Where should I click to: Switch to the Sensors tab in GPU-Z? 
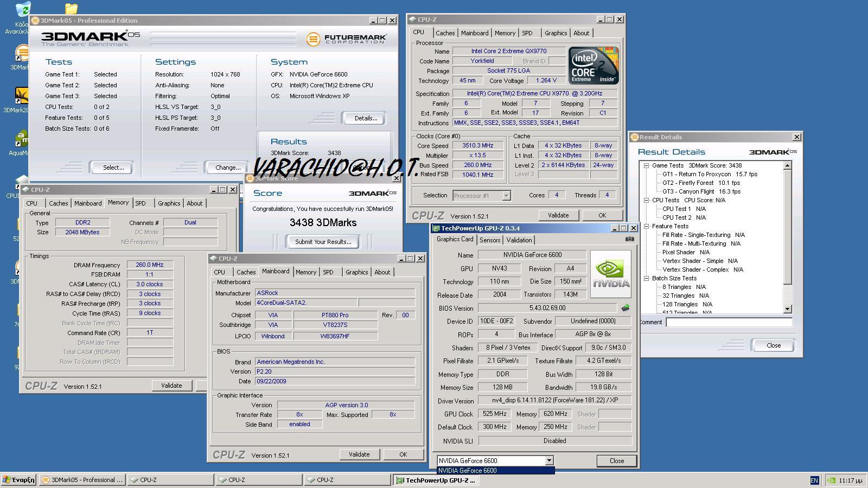tap(489, 240)
